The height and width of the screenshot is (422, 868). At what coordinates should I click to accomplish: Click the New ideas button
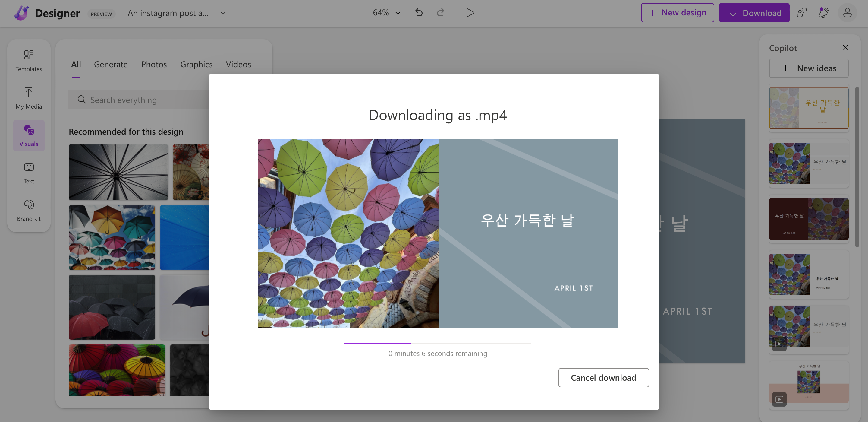point(808,68)
